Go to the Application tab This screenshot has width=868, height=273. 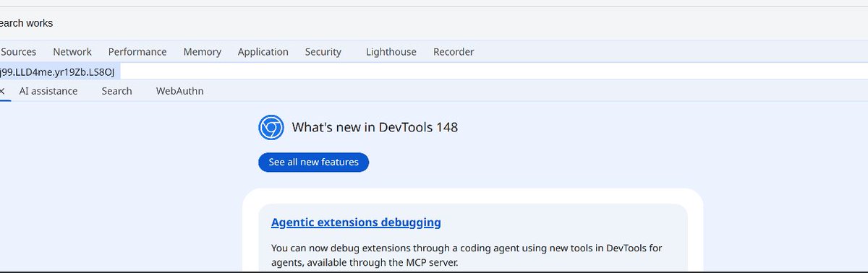coord(263,52)
